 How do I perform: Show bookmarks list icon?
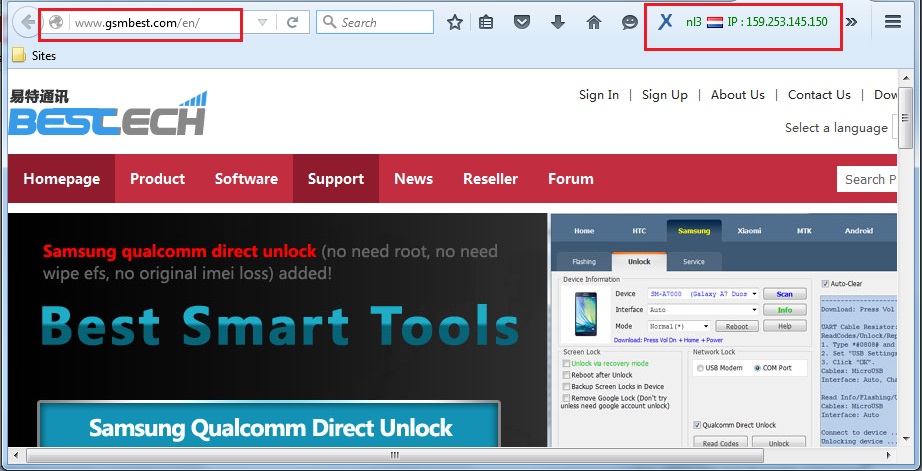tap(486, 22)
